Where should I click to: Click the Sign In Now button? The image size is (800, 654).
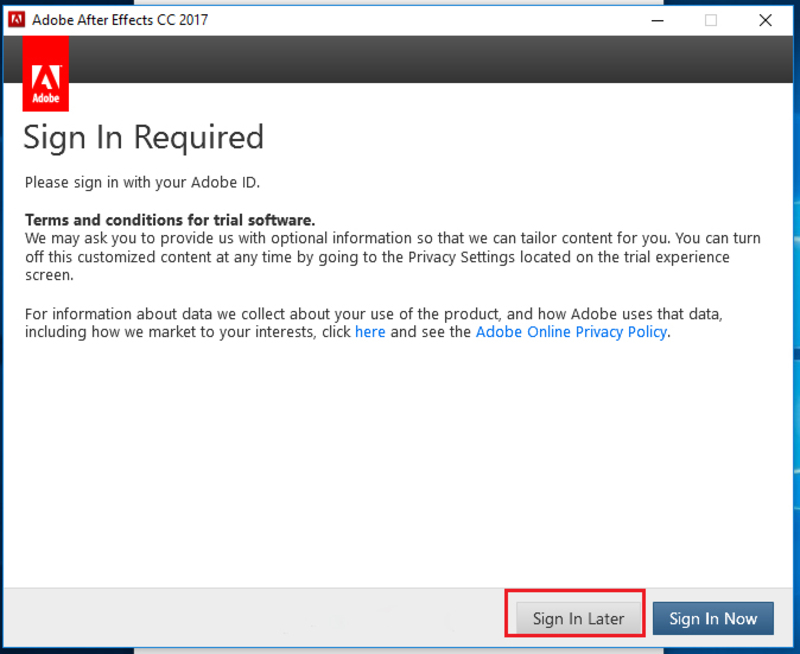coord(713,618)
